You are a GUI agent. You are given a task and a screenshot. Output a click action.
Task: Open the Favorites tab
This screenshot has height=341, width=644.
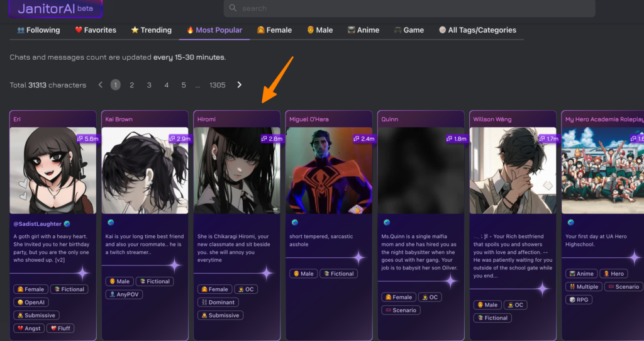96,30
